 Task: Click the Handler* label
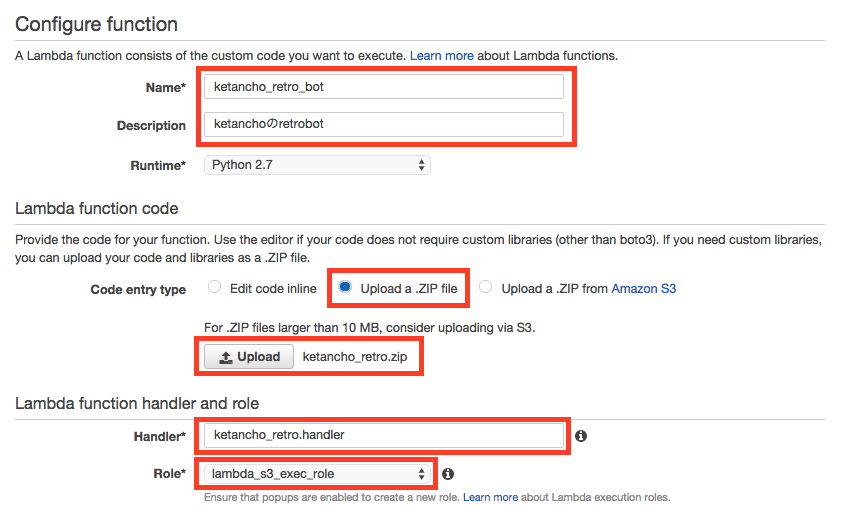[x=160, y=437]
